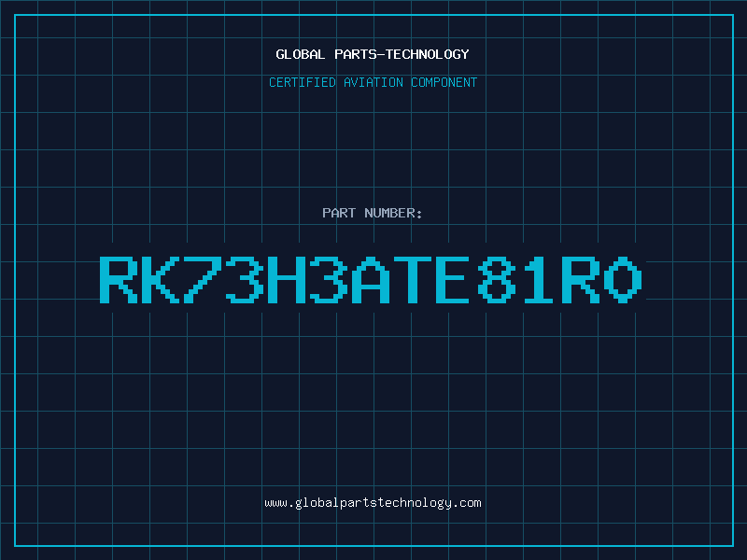Select the letter K in the part number
This screenshot has width=747, height=560.
tap(160, 279)
